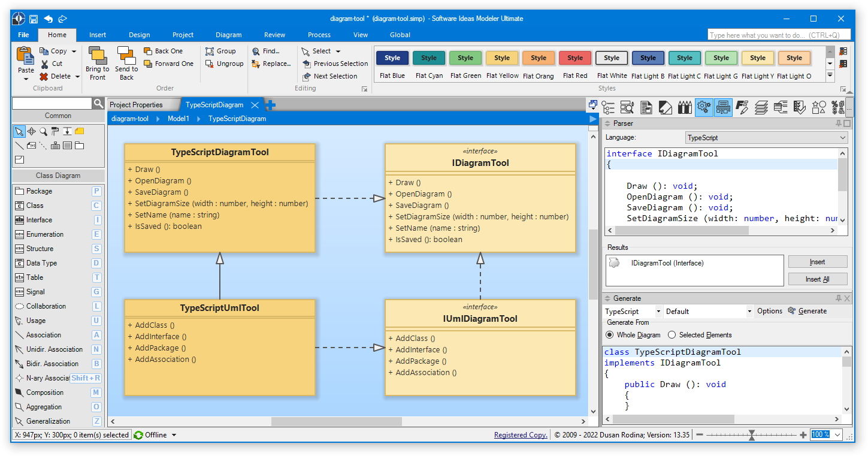Viewport: 868px width, 456px height.
Task: Open the zoom percentage dropdown
Action: pos(837,435)
